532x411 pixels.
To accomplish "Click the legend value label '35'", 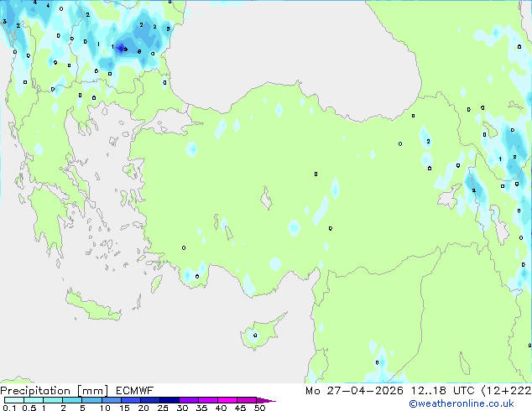I will [201, 408].
